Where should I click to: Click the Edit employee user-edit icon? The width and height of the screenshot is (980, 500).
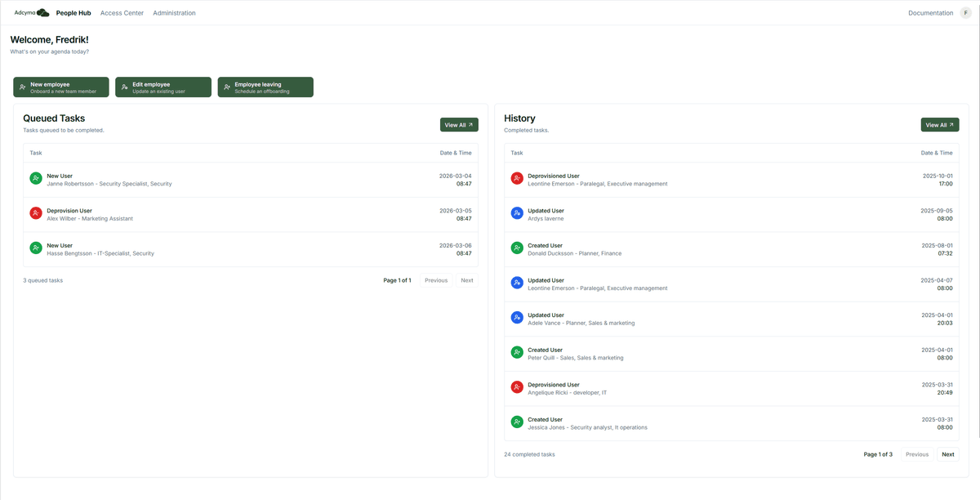(123, 86)
